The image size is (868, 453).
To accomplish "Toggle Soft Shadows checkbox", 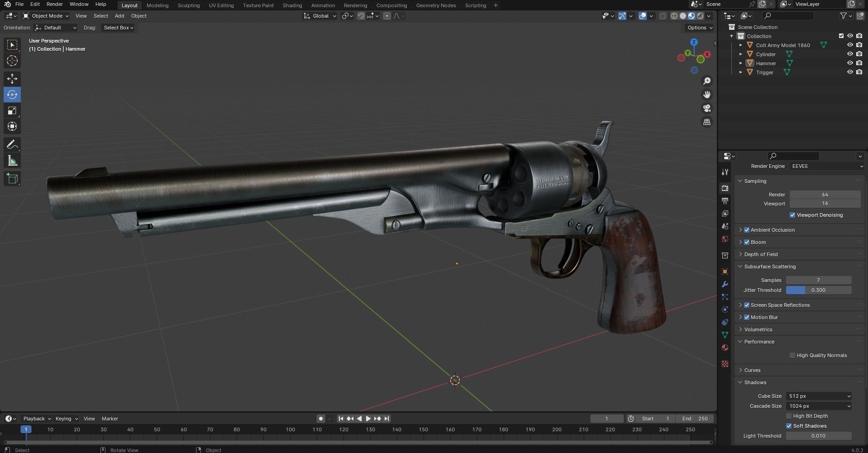I will (x=789, y=426).
